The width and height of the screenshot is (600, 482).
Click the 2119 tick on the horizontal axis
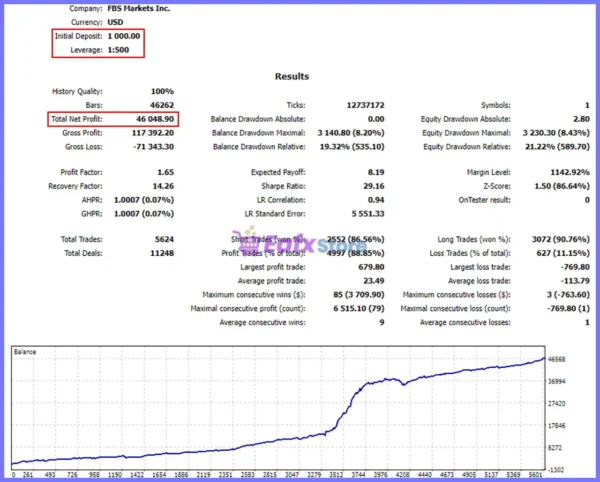pos(203,475)
